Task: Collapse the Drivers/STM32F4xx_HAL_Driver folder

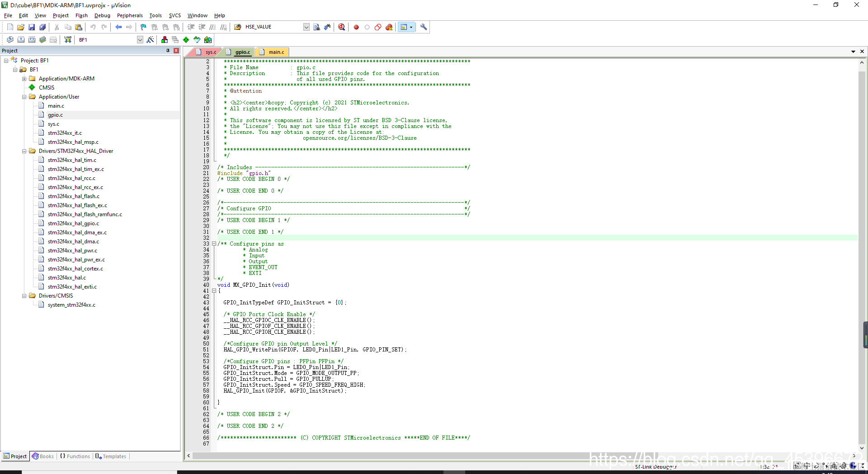Action: click(x=24, y=151)
